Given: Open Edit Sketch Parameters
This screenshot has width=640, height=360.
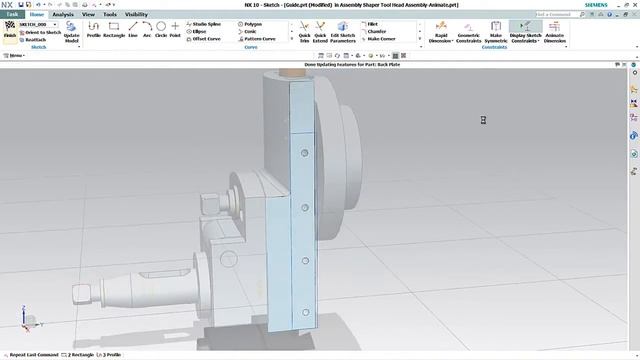Looking at the screenshot, I should click(x=343, y=32).
